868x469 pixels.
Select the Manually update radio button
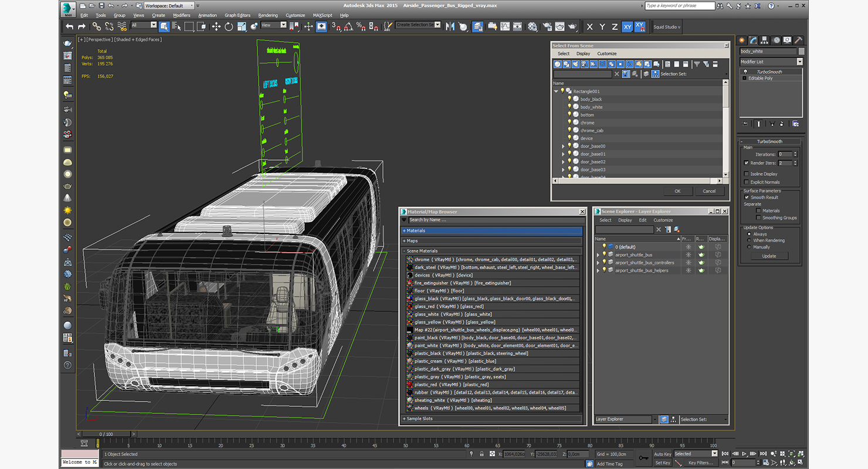pos(749,247)
